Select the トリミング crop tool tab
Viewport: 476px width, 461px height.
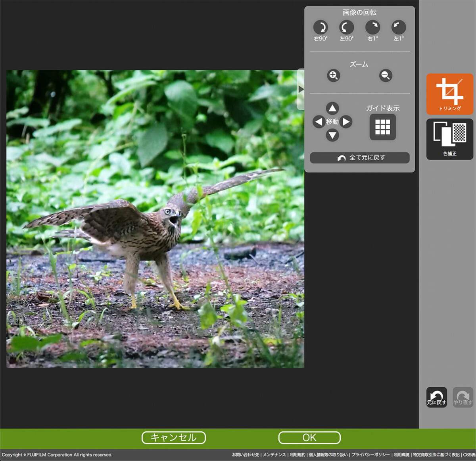pos(450,94)
